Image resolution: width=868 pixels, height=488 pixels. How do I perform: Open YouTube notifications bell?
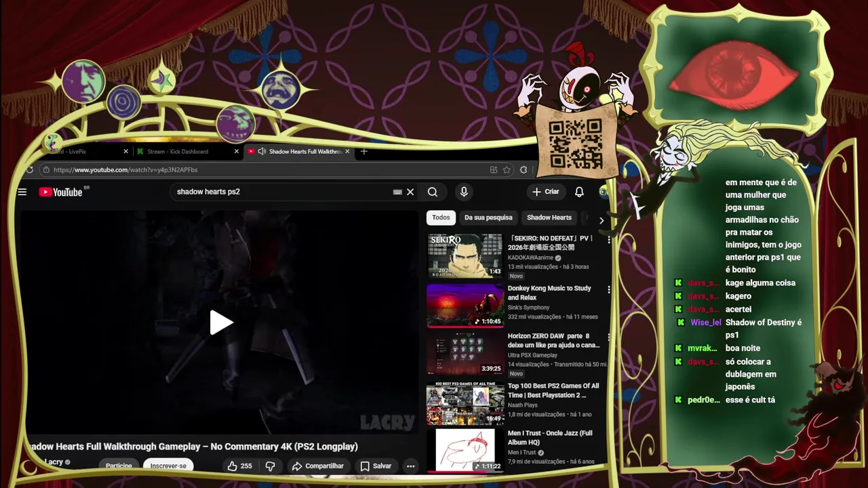coord(579,192)
